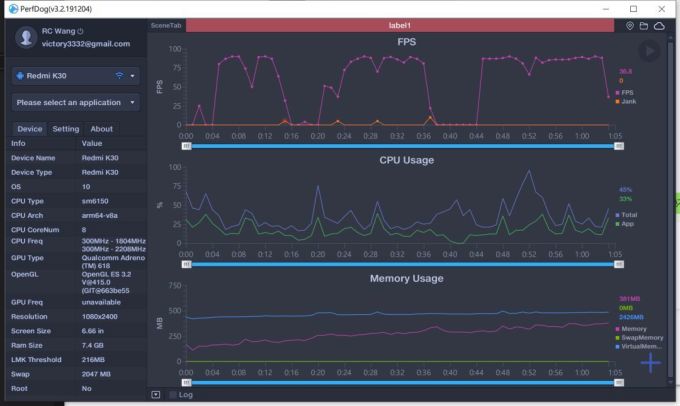Toggle the SwapMemory series in the legend
Screen dimensions: 680x406
[639, 337]
